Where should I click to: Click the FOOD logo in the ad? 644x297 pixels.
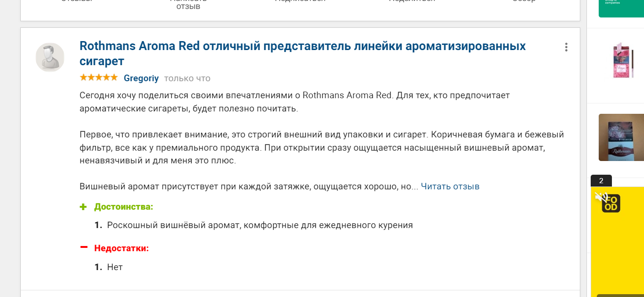tap(611, 204)
